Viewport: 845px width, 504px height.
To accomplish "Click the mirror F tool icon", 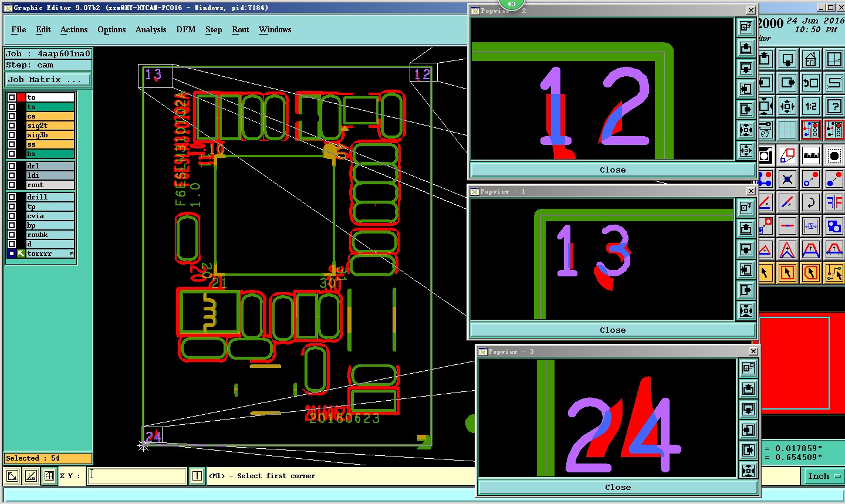I will pos(834,202).
